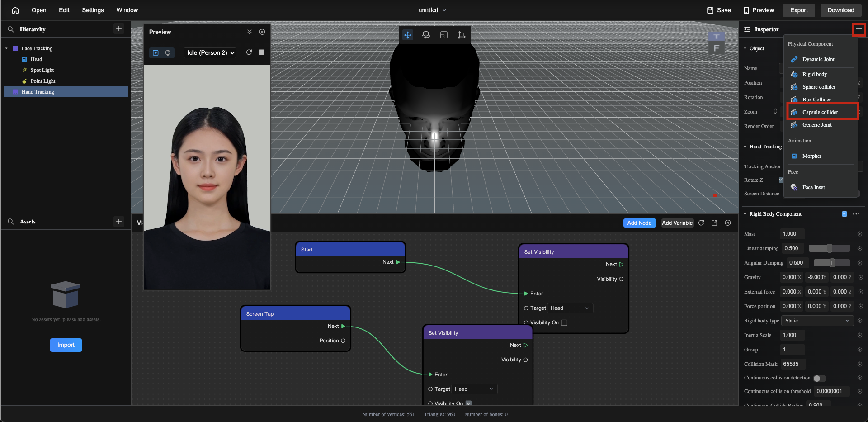The image size is (868, 422).
Task: Click Target input port on lower Set Visibility node
Action: 430,389
